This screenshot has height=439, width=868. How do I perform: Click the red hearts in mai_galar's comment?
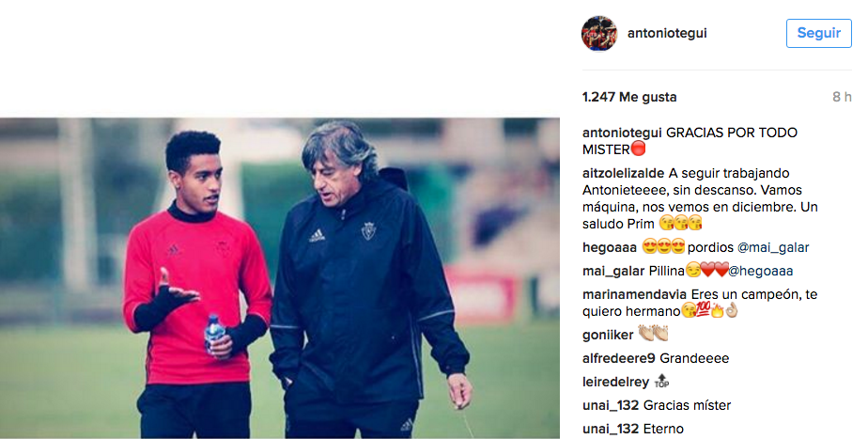[714, 270]
